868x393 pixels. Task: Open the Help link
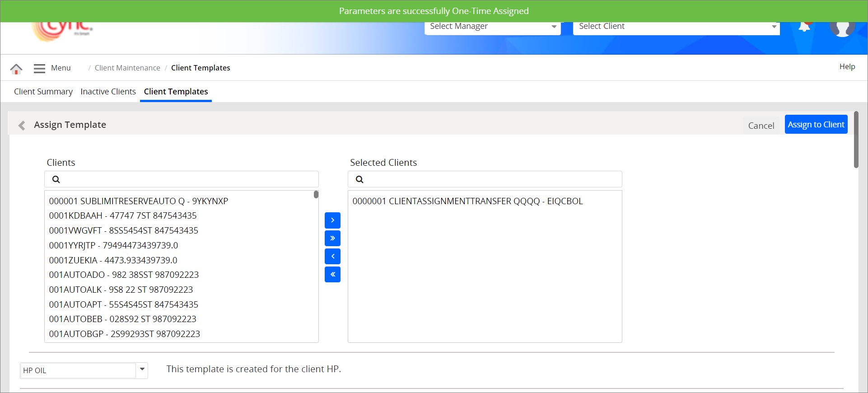click(x=847, y=67)
